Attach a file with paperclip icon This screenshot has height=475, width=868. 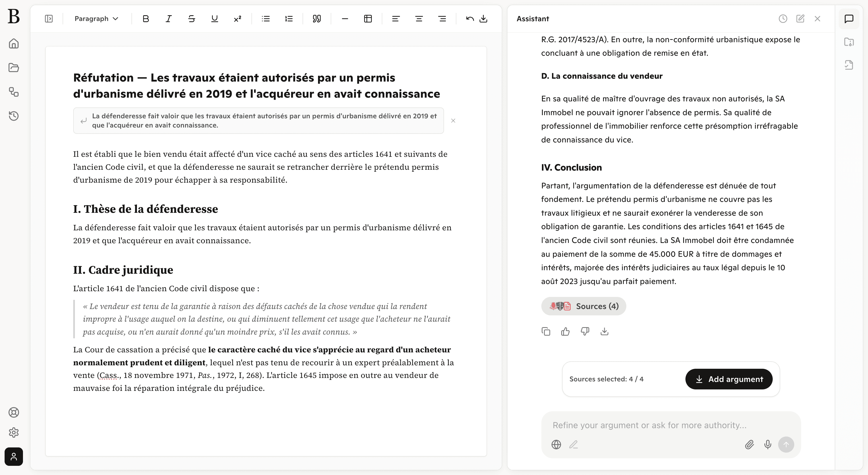click(749, 445)
